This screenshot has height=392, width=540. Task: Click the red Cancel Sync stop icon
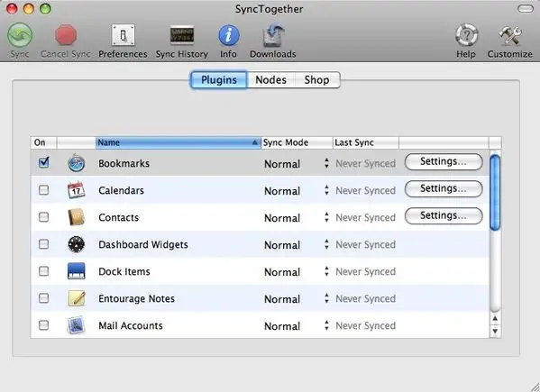click(66, 35)
